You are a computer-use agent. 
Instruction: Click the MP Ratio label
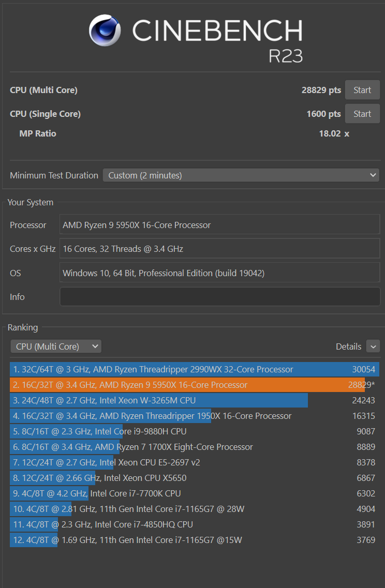click(38, 133)
